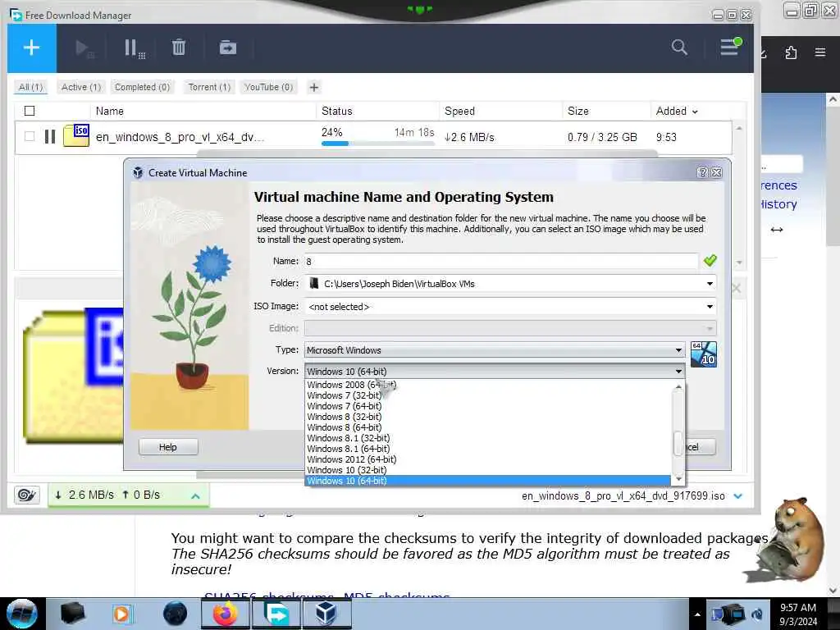Sort downloads by Status column header
Viewport: 840px width, 630px height.
point(336,111)
